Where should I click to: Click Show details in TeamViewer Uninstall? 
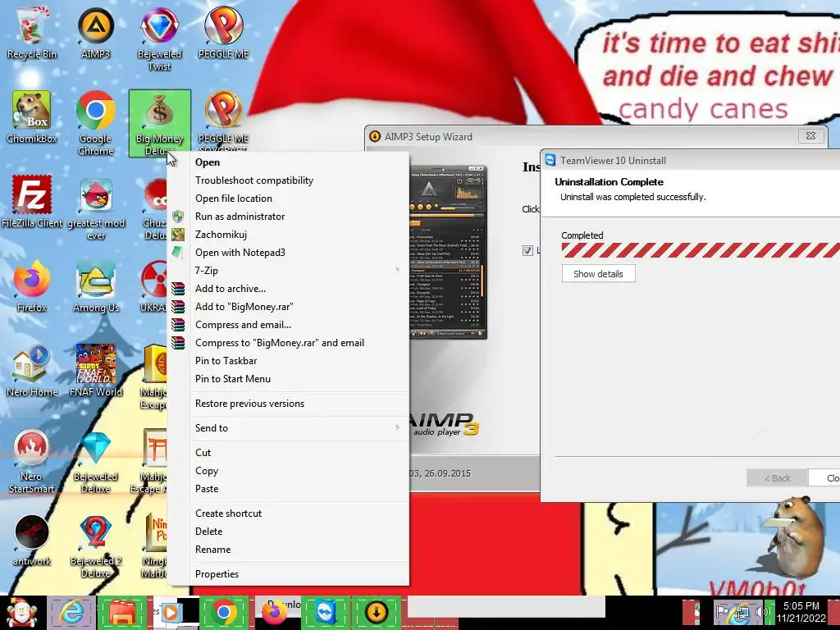[x=598, y=274]
